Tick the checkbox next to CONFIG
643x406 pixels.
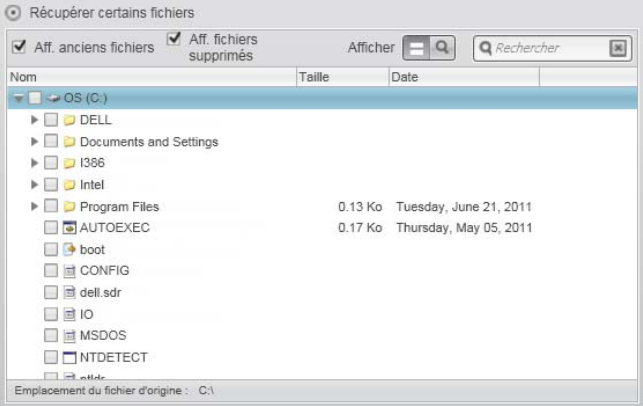tap(51, 271)
